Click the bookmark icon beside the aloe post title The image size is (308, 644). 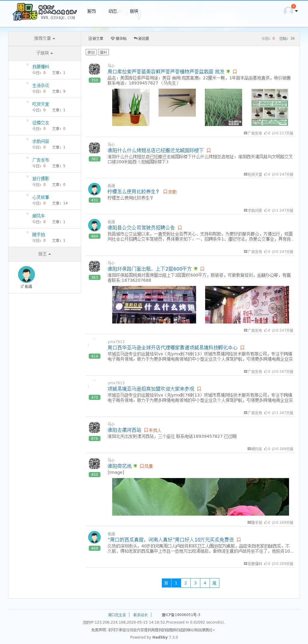[235, 72]
